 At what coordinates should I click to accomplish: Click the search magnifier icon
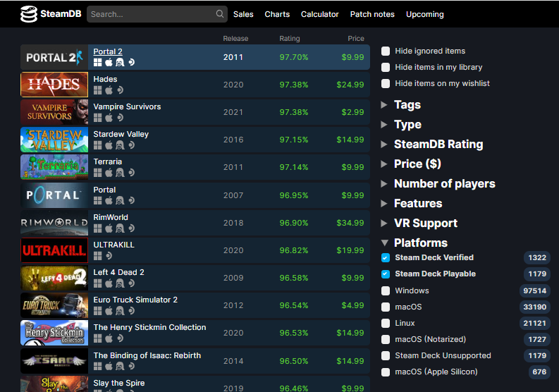click(220, 14)
